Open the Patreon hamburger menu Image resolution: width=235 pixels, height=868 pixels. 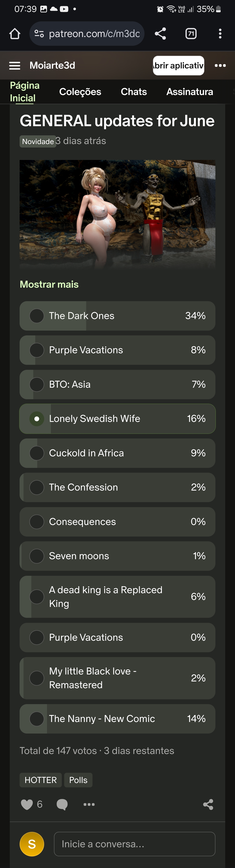click(15, 65)
